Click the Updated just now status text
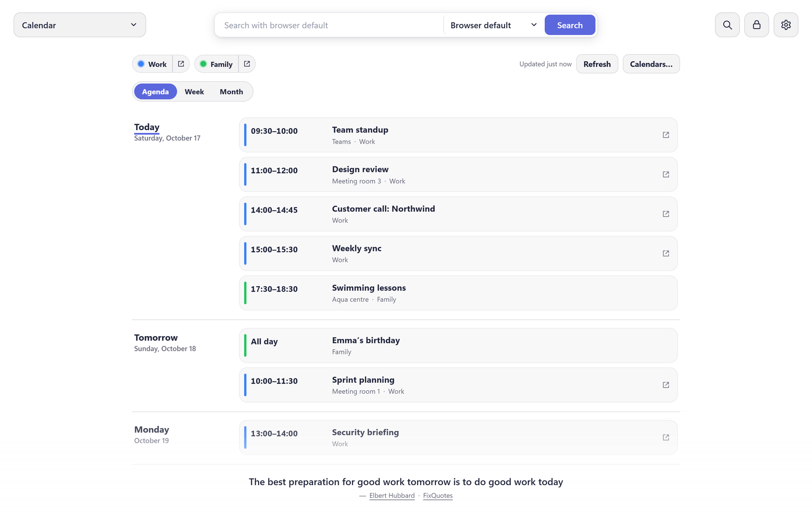This screenshot has height=508, width=812. (545, 64)
